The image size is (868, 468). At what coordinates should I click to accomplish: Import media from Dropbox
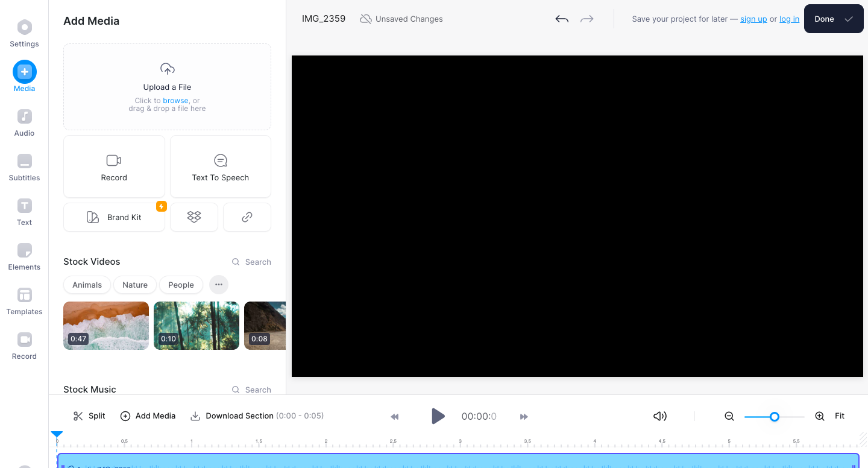coord(194,217)
